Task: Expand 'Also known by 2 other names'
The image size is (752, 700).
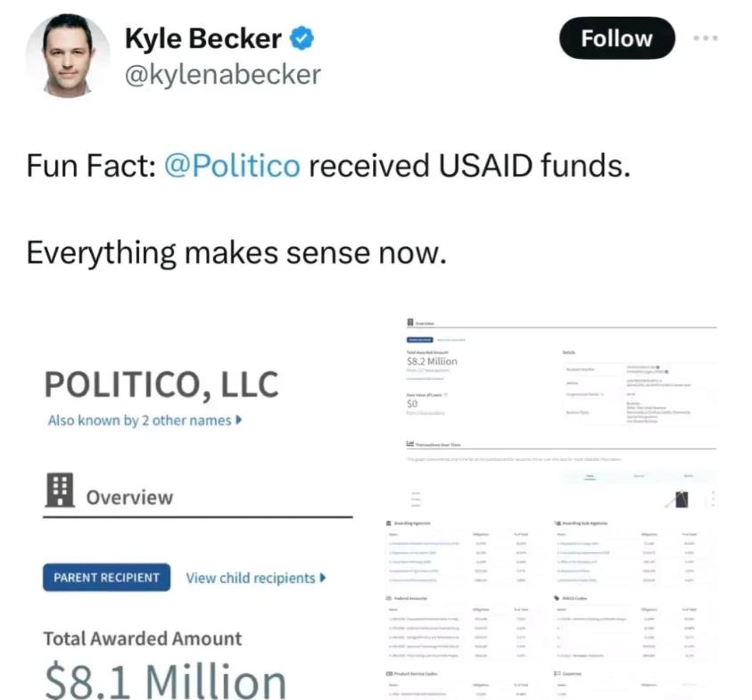Action: point(144,420)
